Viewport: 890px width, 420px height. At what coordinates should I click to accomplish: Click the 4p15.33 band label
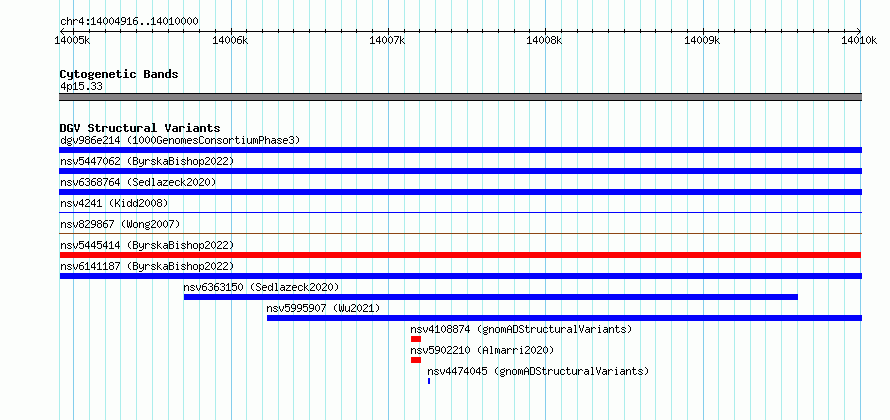tap(81, 87)
